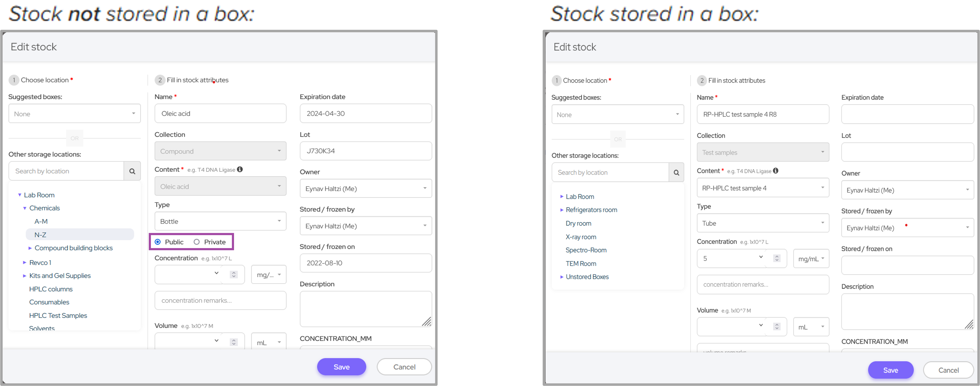Open the Type dropdown showing Bottle

220,222
